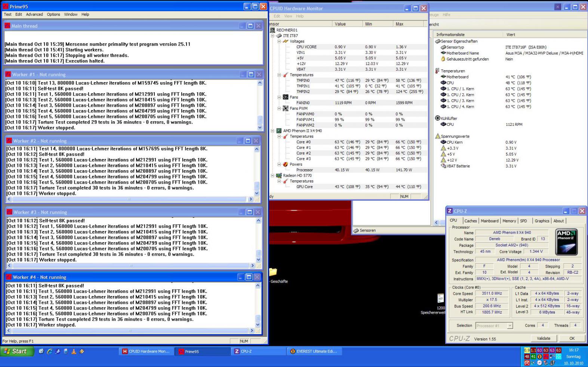Switch to the Graphics tab in CPU-Z
Image resolution: width=588 pixels, height=367 pixels.
[542, 221]
